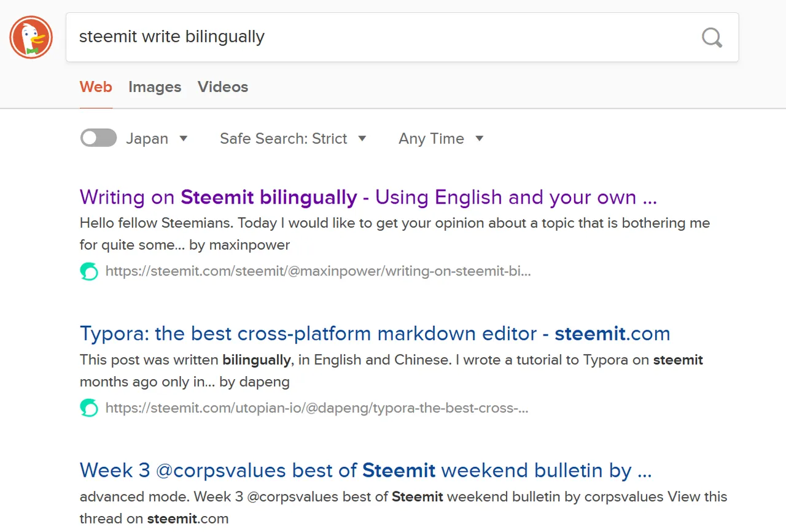Open 'Writing on Steemit bilingually' result
This screenshot has width=786, height=532.
coord(368,198)
